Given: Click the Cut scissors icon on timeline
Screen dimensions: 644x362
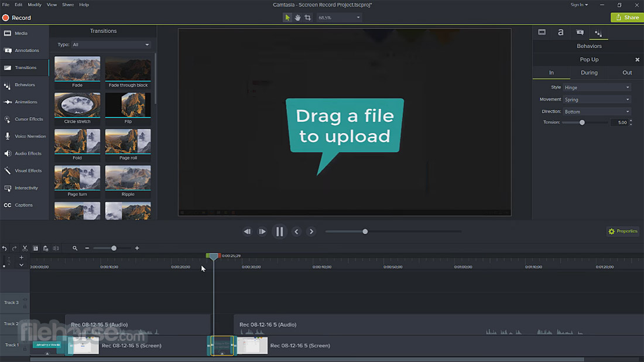Looking at the screenshot, I should pos(25,248).
